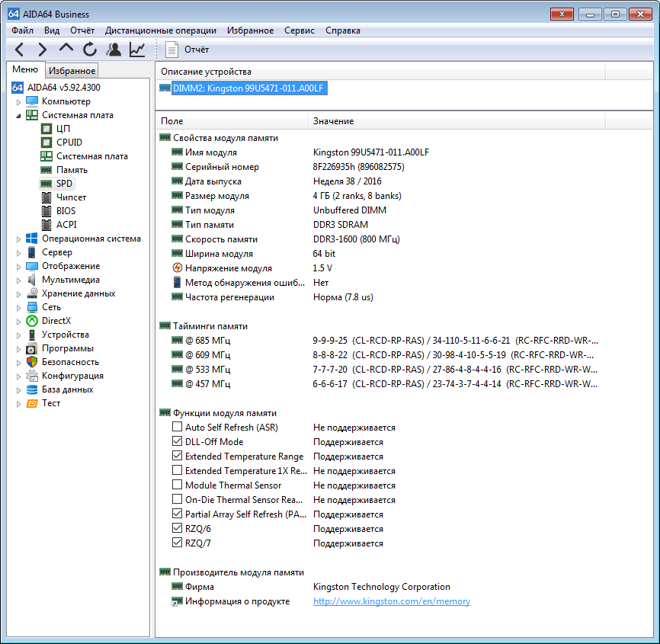Toggle RZQ/7 checkbox
This screenshot has height=644, width=660.
click(x=178, y=543)
